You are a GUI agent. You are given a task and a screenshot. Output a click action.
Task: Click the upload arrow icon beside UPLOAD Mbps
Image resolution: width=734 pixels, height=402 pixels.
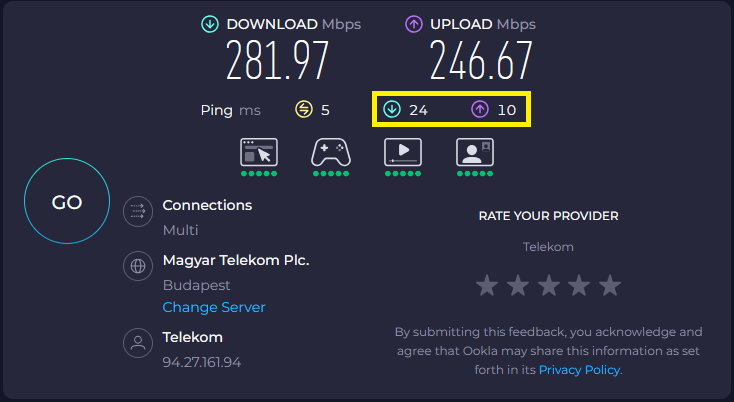coord(414,24)
